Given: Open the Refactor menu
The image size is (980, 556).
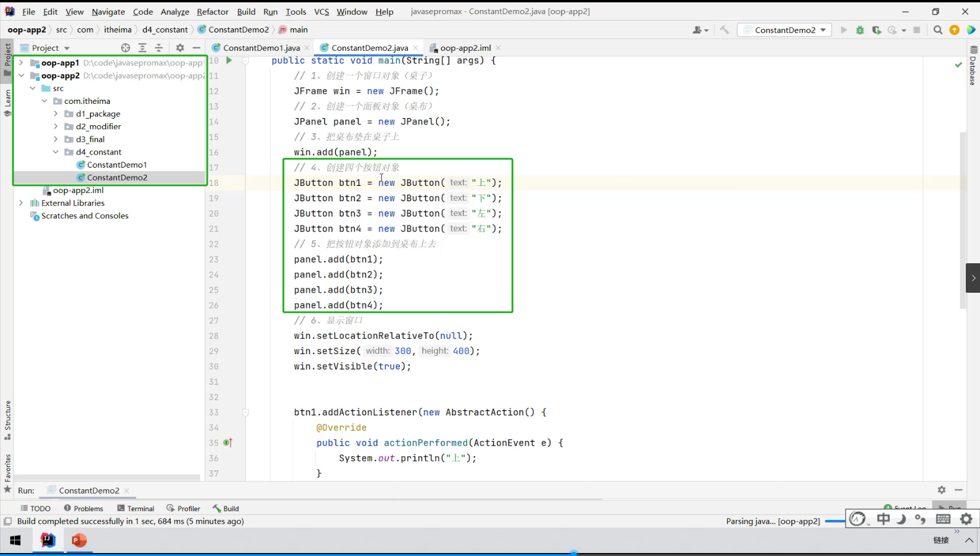Looking at the screenshot, I should click(213, 12).
